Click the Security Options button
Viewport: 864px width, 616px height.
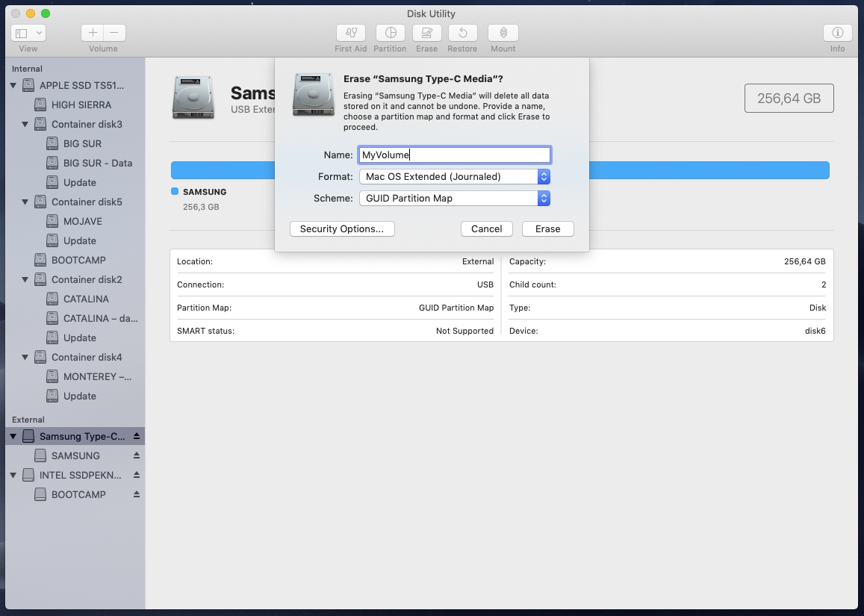pyautogui.click(x=342, y=228)
